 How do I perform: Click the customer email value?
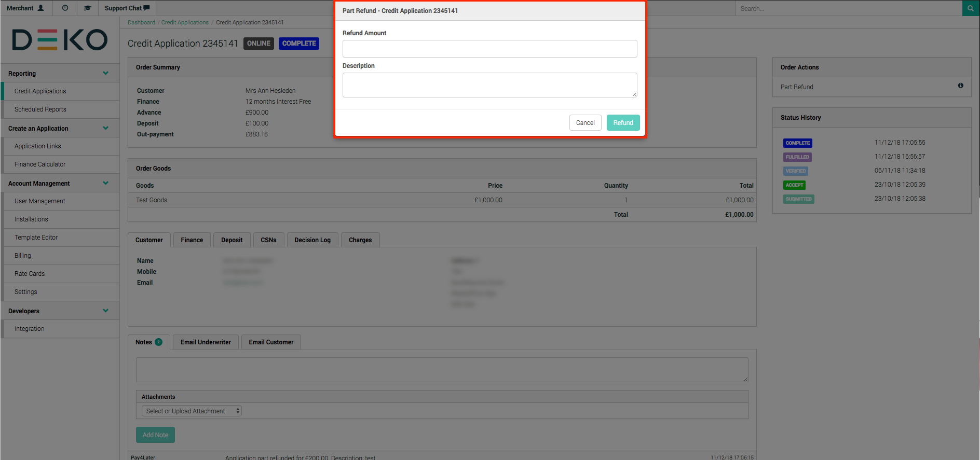243,283
